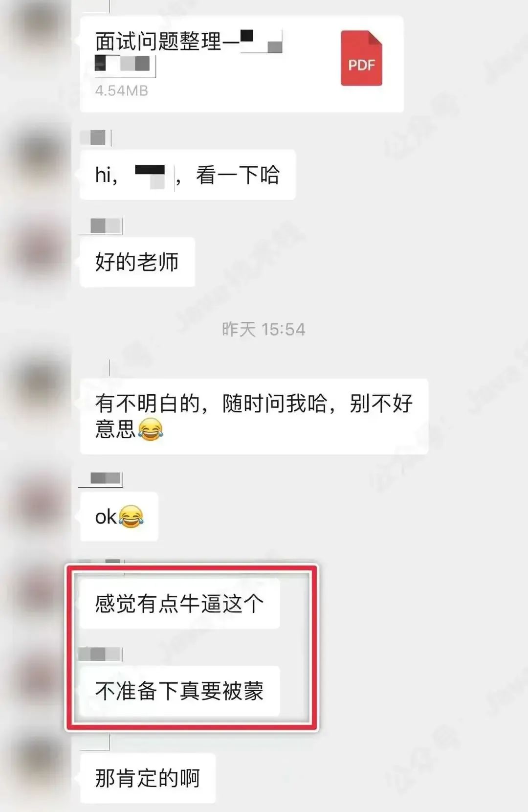
Task: Tap the laughing emoji next to ok
Action: click(131, 517)
